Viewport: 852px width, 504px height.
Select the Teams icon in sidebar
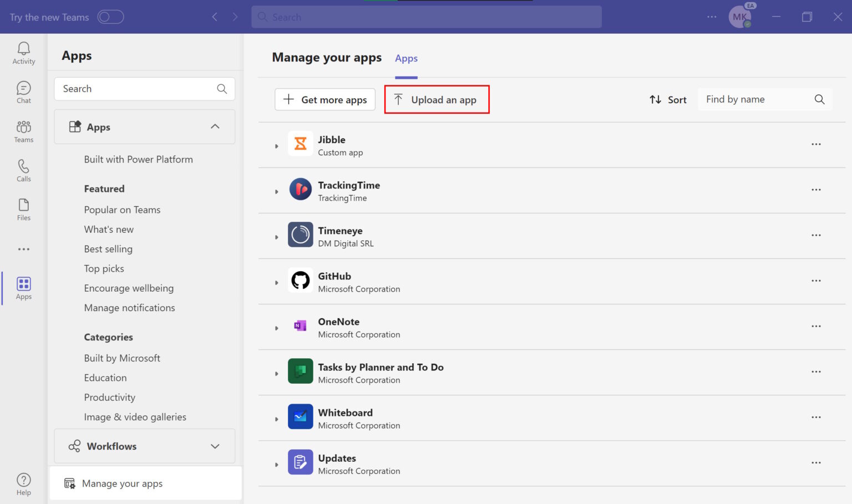pyautogui.click(x=23, y=131)
